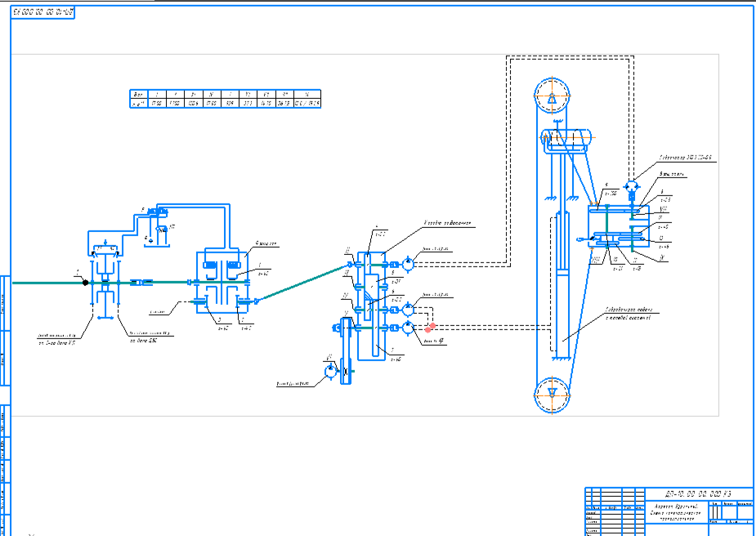756x536 pixels.
Task: Select the bottom belt pulley wheel
Action: (x=553, y=391)
